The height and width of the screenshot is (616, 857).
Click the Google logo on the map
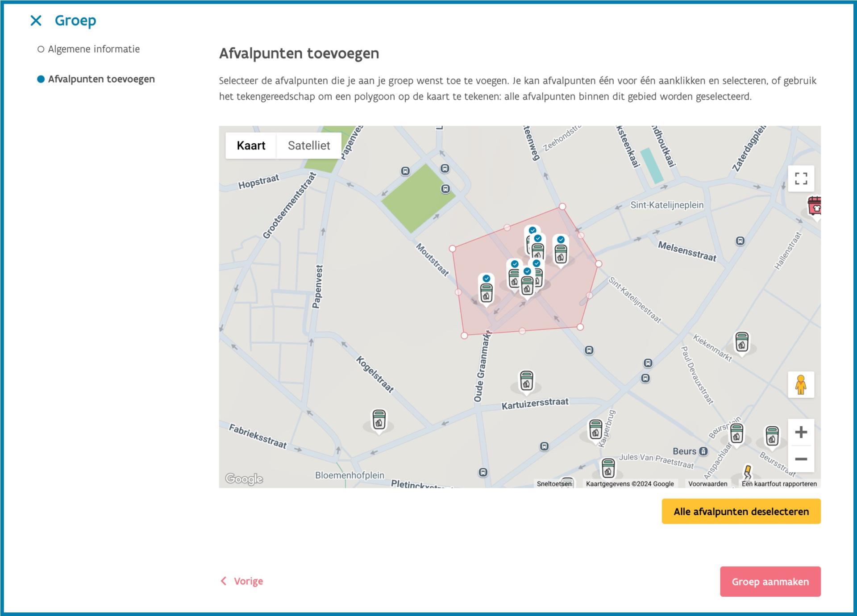[244, 479]
